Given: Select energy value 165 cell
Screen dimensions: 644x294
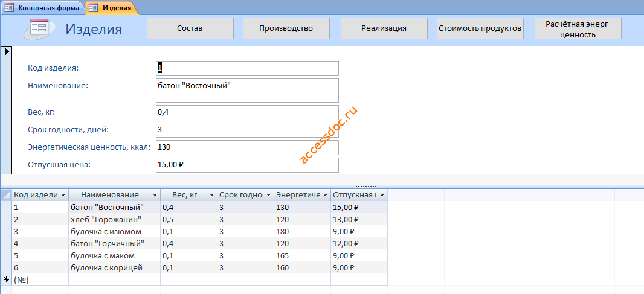Looking at the screenshot, I should (302, 255).
